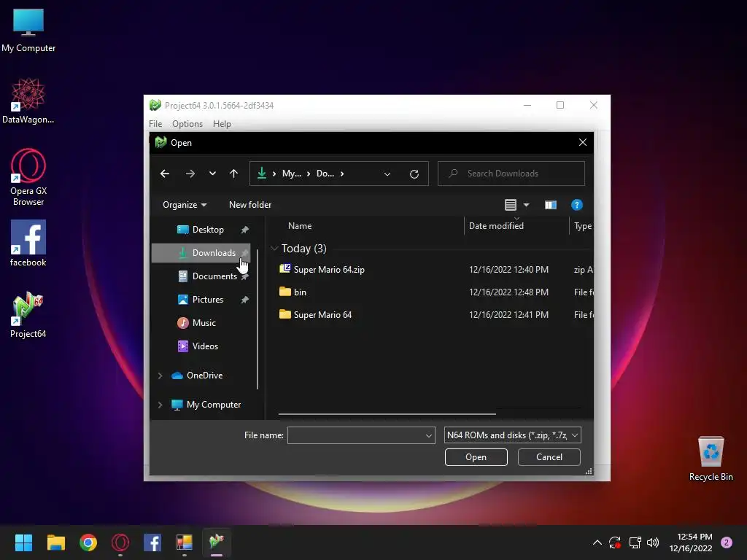This screenshot has width=747, height=560.
Task: Toggle the preview pane icon
Action: point(551,205)
